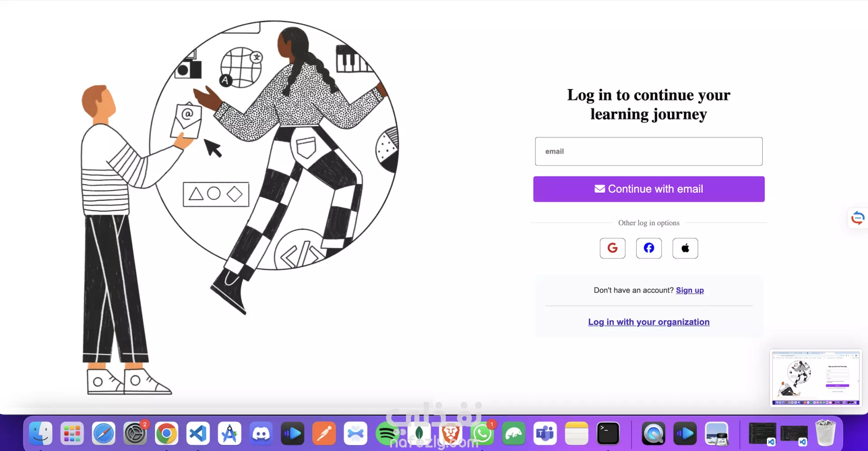
Task: Open the Trash in the dock
Action: click(826, 433)
